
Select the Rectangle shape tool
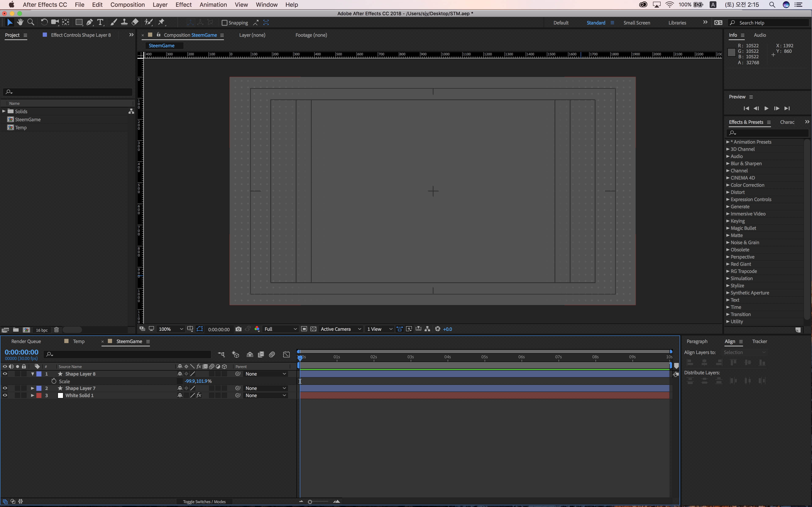[x=79, y=22]
